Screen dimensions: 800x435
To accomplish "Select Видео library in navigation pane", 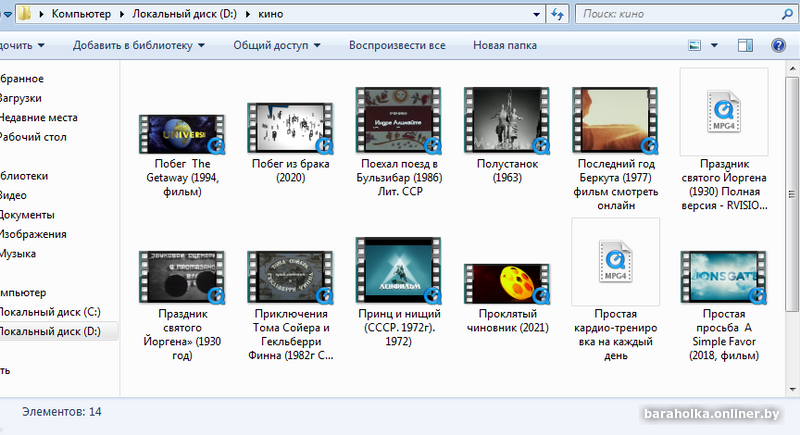I will [13, 195].
